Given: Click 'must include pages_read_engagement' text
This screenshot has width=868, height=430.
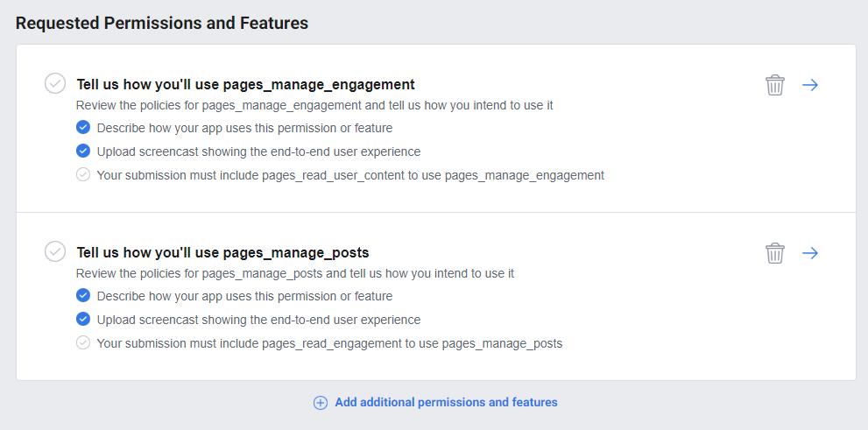Looking at the screenshot, I should click(x=329, y=343).
